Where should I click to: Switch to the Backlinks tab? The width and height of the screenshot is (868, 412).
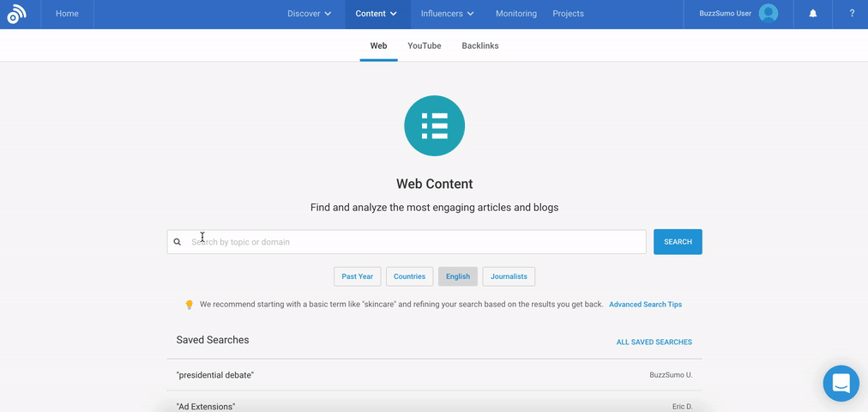pos(479,45)
